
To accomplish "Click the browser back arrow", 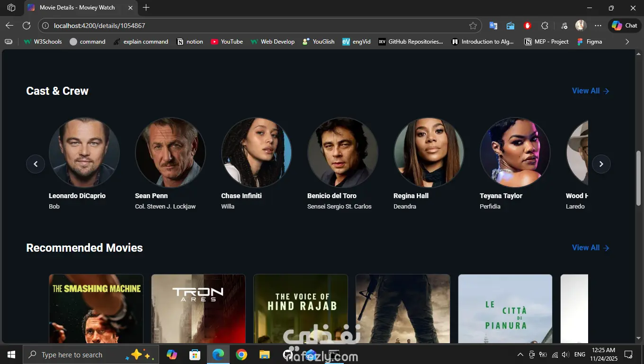I will (9, 26).
